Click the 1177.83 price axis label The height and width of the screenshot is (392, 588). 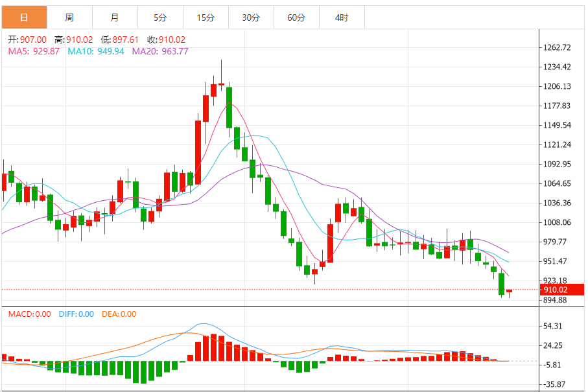tap(557, 106)
